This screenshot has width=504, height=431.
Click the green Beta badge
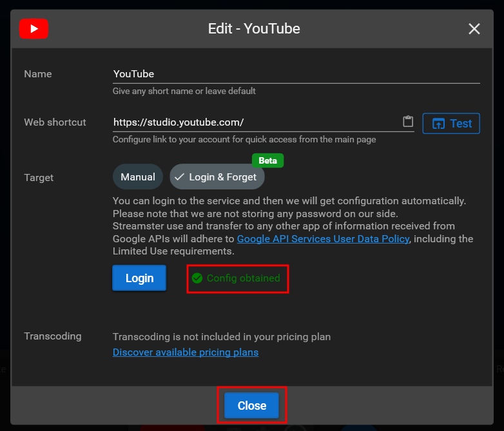click(x=267, y=160)
